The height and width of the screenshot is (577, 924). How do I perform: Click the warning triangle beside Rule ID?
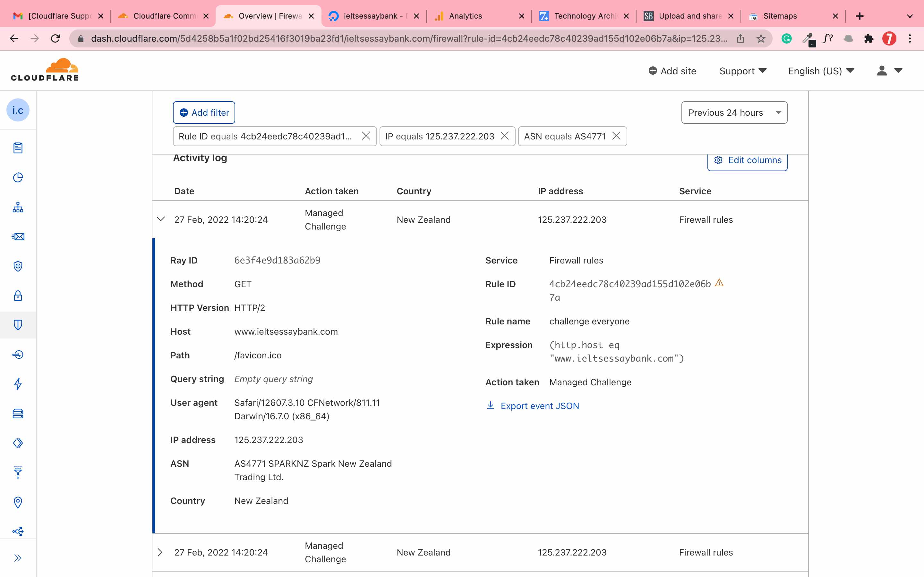[x=719, y=283]
